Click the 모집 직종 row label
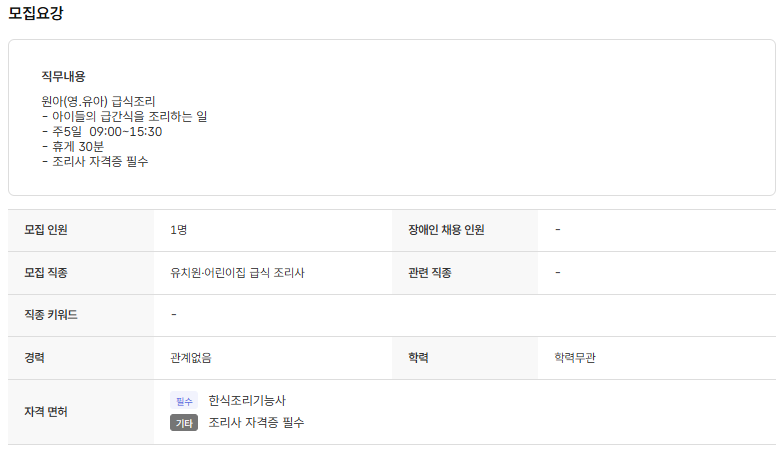The height and width of the screenshot is (453, 784). coord(46,273)
